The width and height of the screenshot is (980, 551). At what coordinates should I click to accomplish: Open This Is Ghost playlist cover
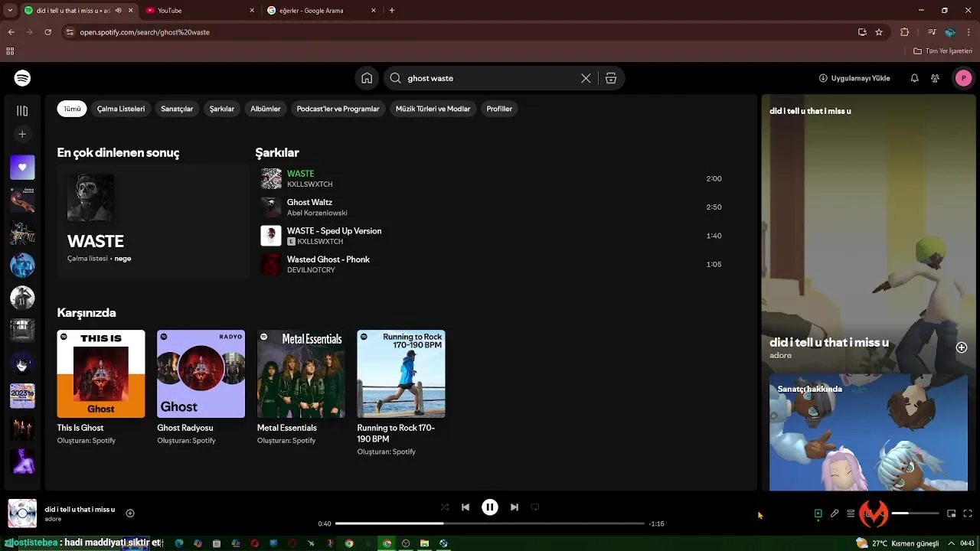101,373
